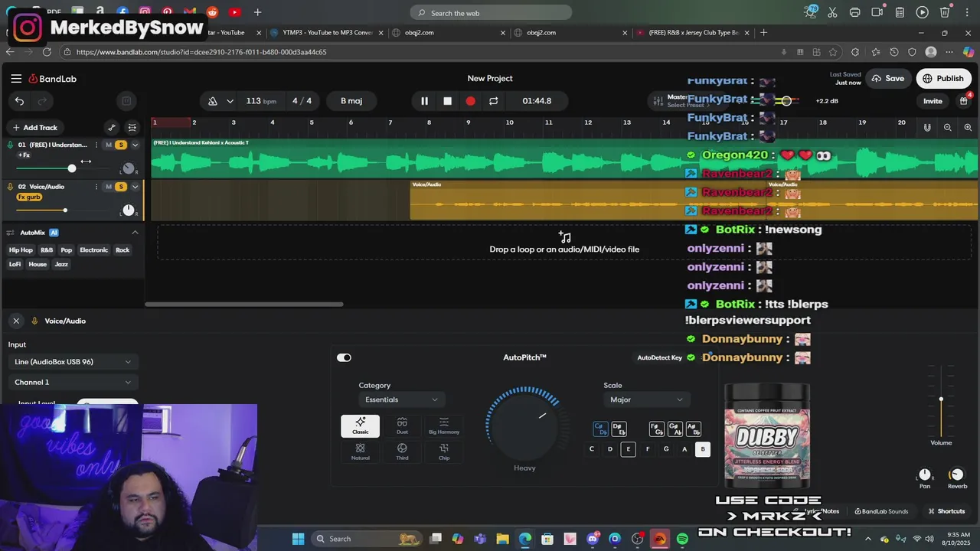The image size is (980, 551).
Task: Expand track 02 chevron
Action: (136, 187)
